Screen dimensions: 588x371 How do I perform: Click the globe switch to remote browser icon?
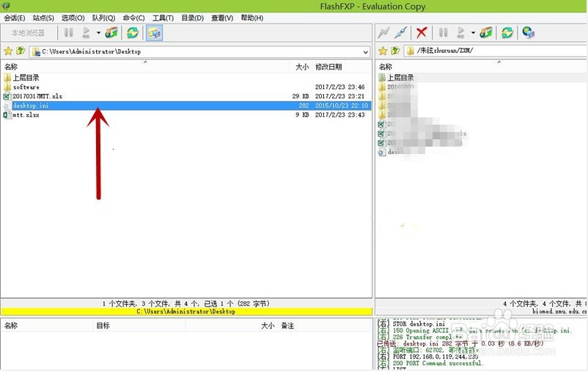(529, 33)
